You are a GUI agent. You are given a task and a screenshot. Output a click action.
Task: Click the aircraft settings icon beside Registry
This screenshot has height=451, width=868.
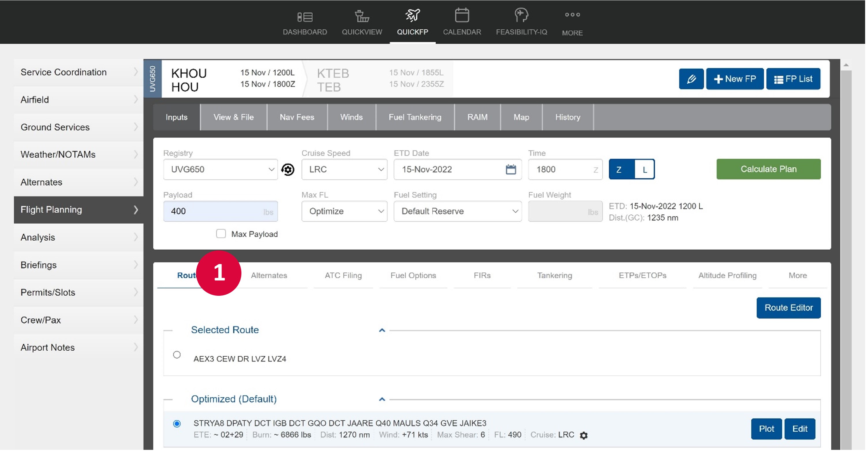coord(288,169)
